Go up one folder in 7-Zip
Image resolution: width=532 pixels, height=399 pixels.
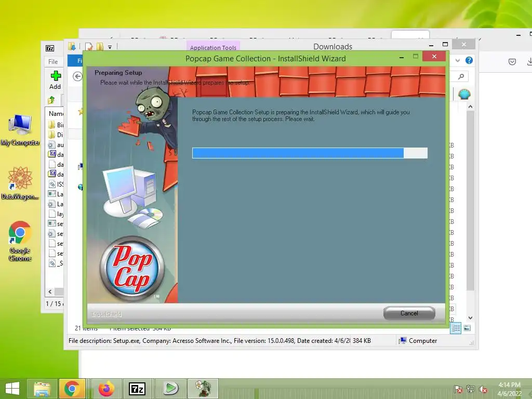point(51,100)
